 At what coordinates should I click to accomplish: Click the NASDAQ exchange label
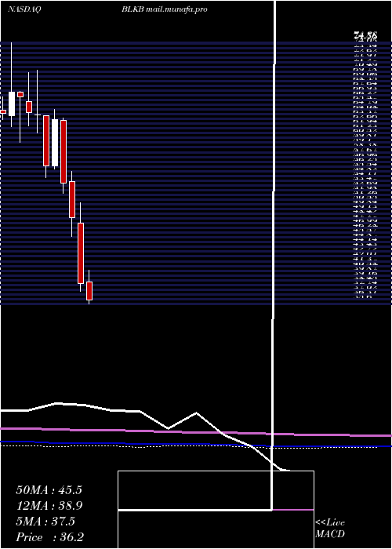click(x=24, y=9)
